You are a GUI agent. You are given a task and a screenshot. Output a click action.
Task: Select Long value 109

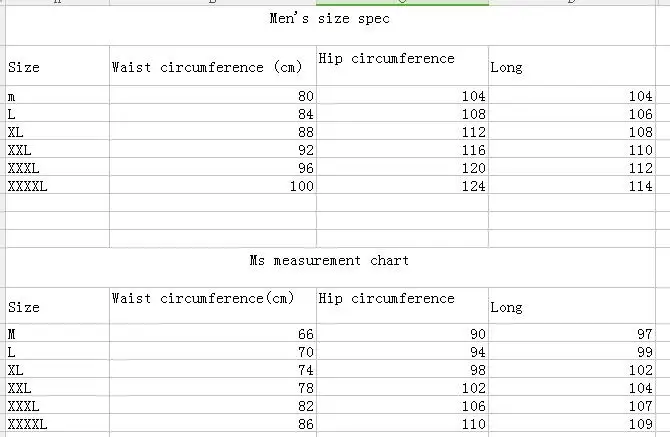click(572, 422)
